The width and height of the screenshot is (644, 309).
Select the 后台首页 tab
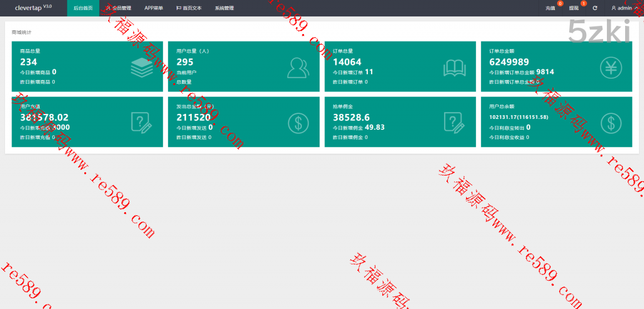[83, 8]
